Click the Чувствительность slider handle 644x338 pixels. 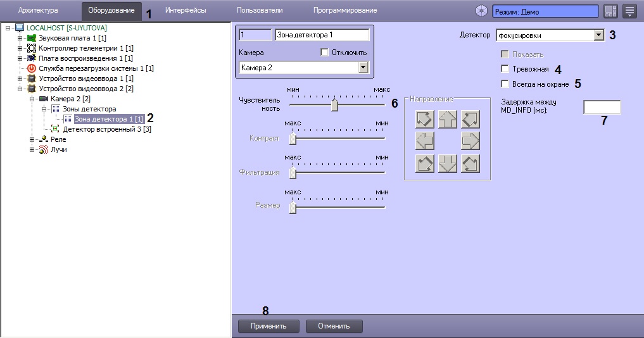(334, 105)
